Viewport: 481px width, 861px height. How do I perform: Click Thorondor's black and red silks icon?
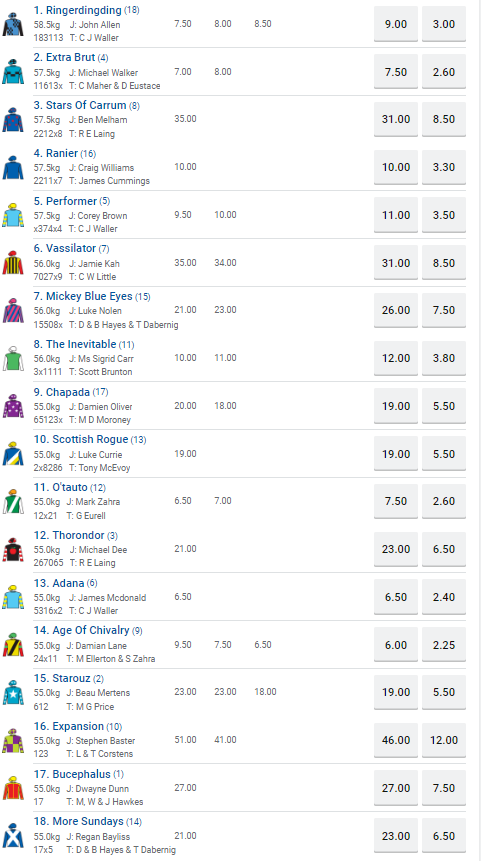click(x=13, y=550)
